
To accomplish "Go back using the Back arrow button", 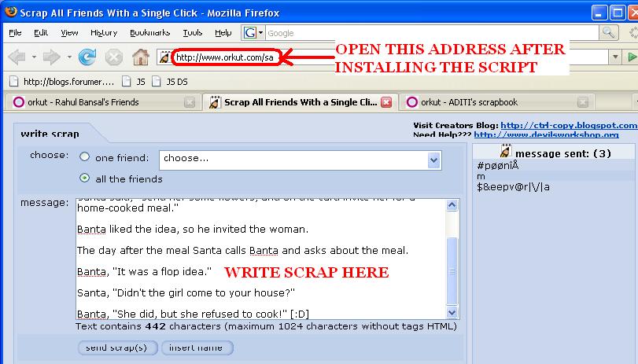I will pyautogui.click(x=17, y=57).
